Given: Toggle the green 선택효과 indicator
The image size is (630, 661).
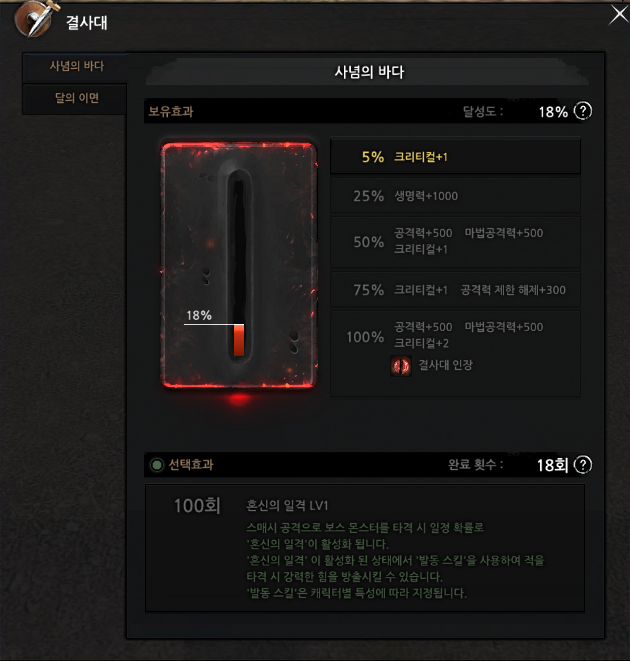Looking at the screenshot, I should point(157,465).
